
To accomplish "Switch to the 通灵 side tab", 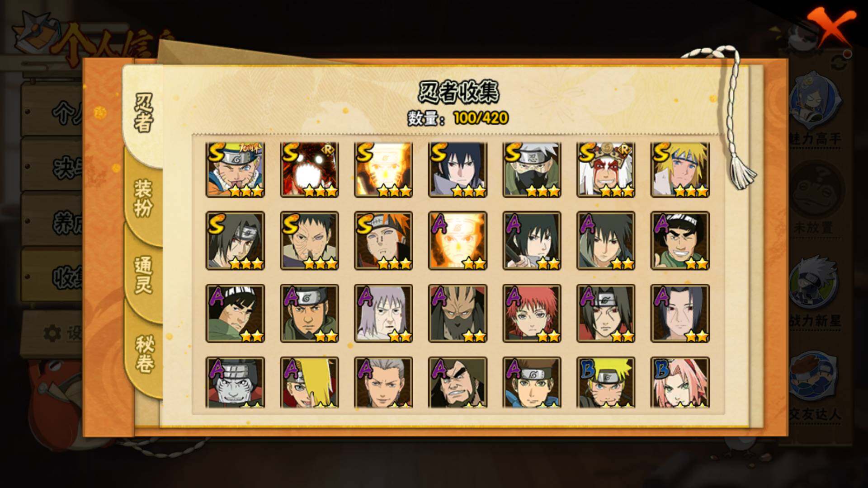I will point(143,275).
